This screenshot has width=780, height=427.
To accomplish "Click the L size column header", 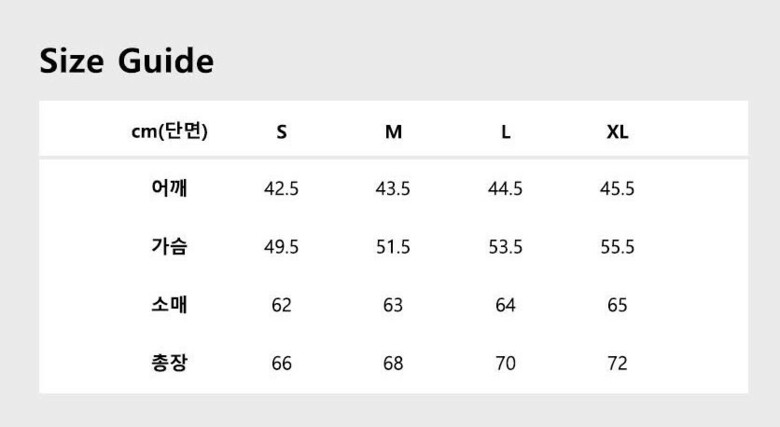I will (x=506, y=132).
